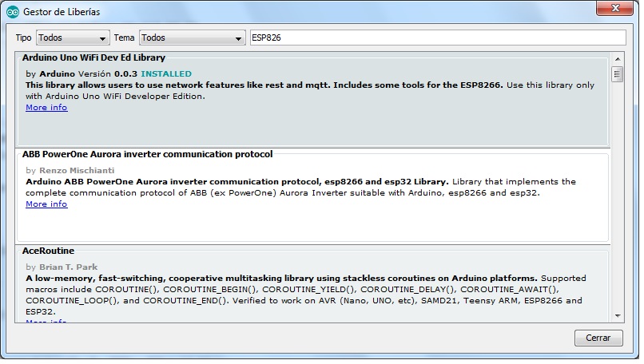Click the scrollbar down arrow

pyautogui.click(x=618, y=316)
